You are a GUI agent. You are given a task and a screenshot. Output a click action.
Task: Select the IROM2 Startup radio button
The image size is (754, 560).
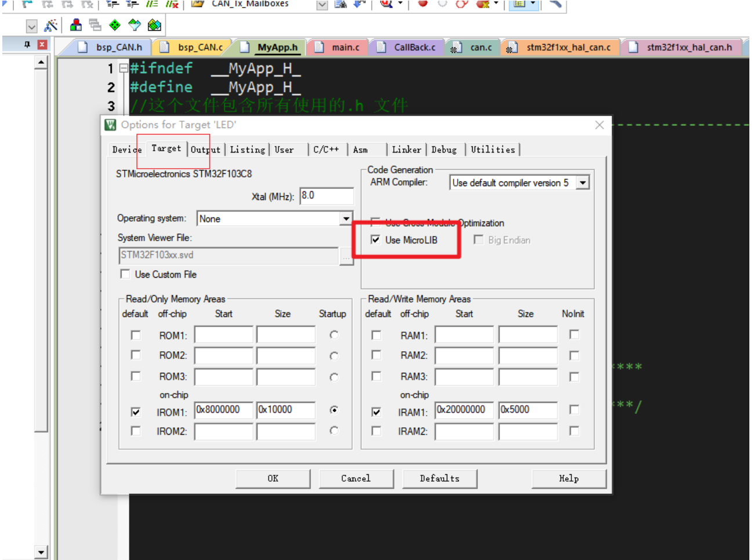334,431
